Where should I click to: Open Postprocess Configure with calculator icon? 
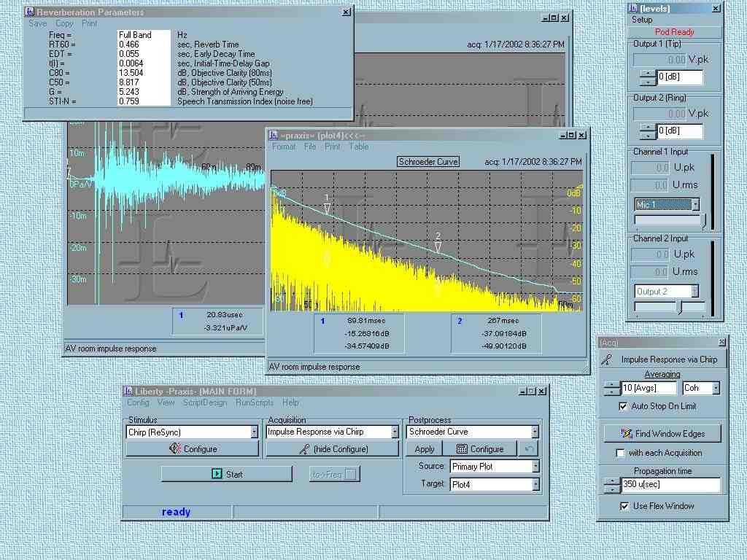[x=479, y=449]
